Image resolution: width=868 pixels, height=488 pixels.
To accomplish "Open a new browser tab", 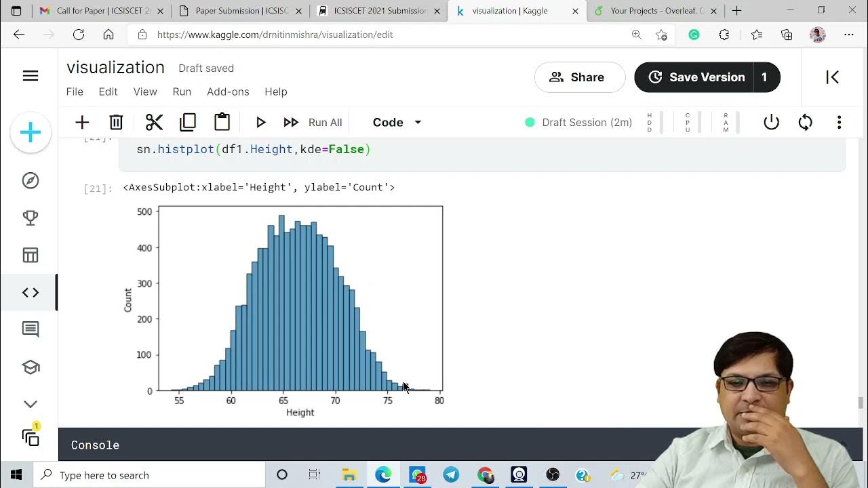I will [x=736, y=11].
